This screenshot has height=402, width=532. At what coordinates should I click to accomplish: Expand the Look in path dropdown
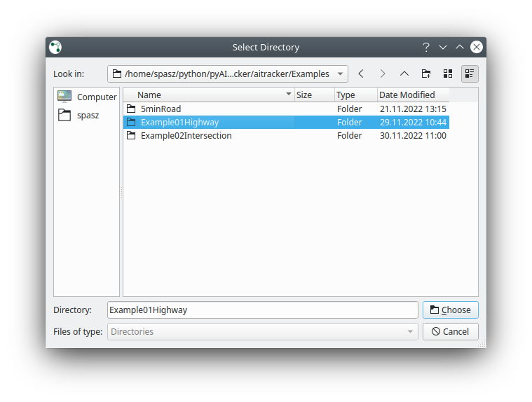(340, 74)
